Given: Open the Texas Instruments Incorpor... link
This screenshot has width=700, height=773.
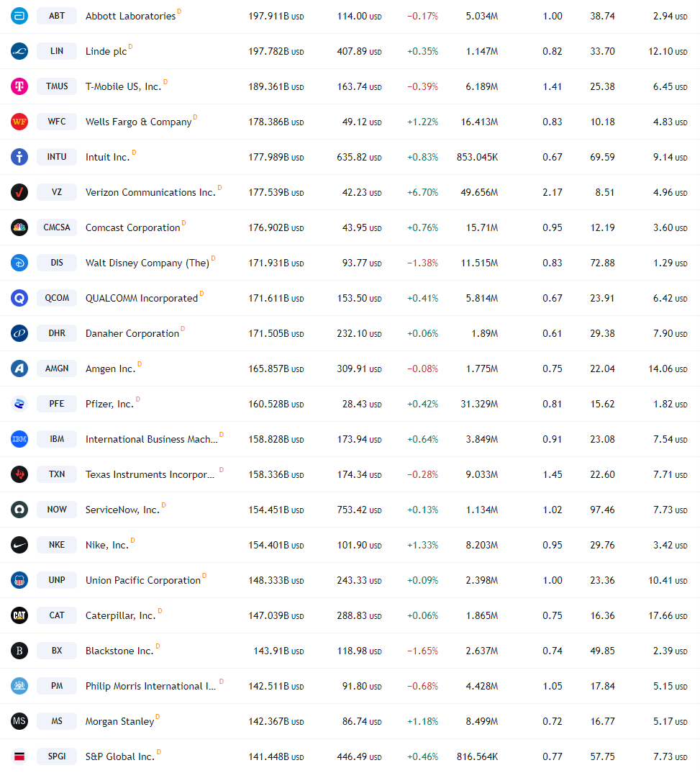Looking at the screenshot, I should coord(150,474).
